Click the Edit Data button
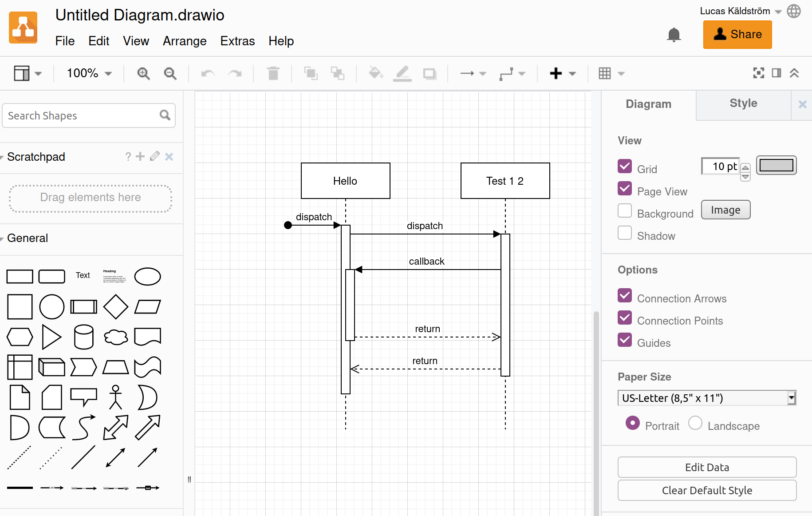The width and height of the screenshot is (812, 516). pyautogui.click(x=706, y=467)
